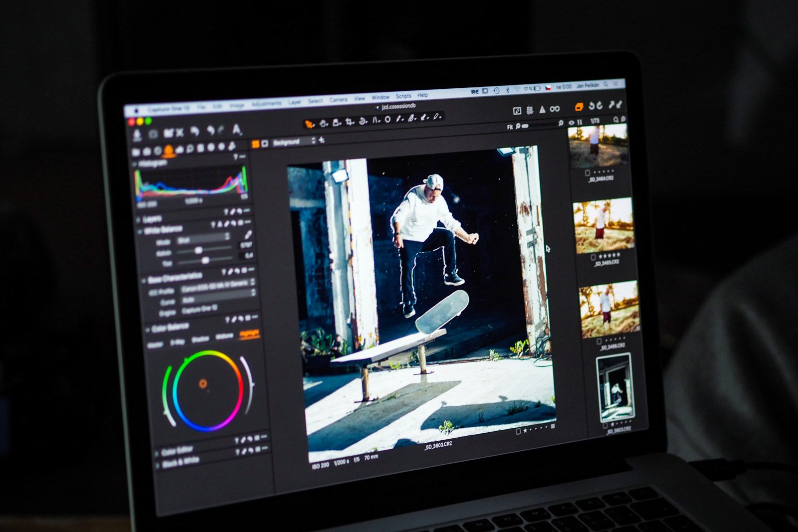
Task: Click the Undo arrow icon
Action: click(211, 130)
